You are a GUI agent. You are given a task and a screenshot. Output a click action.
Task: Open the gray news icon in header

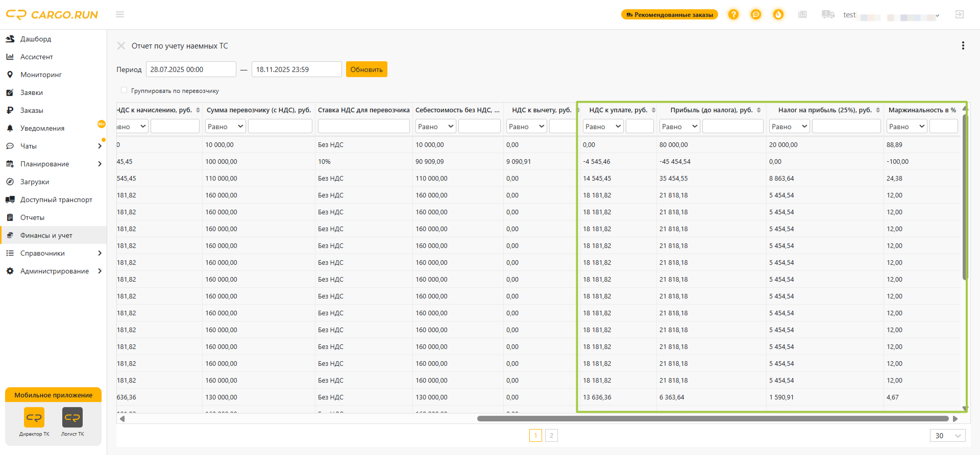tap(803, 14)
